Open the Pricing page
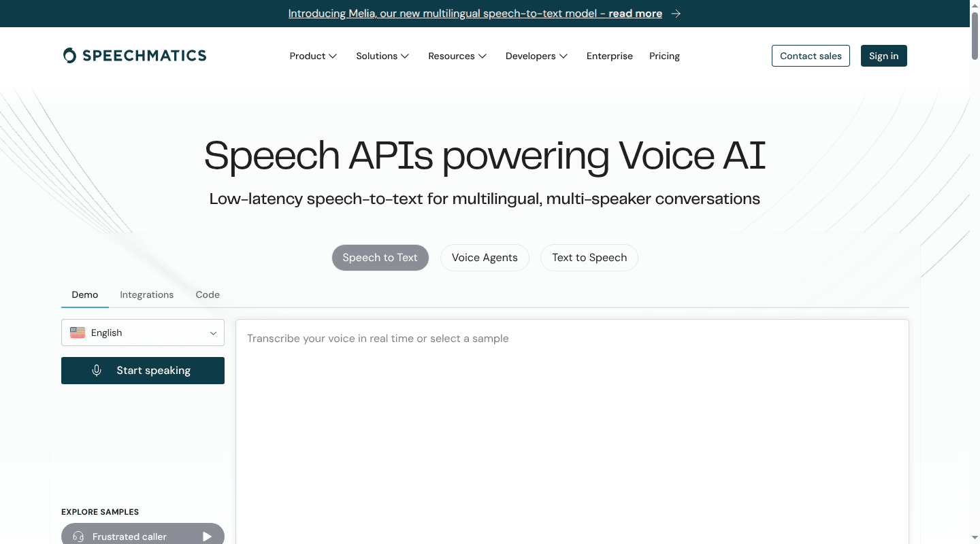 pos(664,56)
